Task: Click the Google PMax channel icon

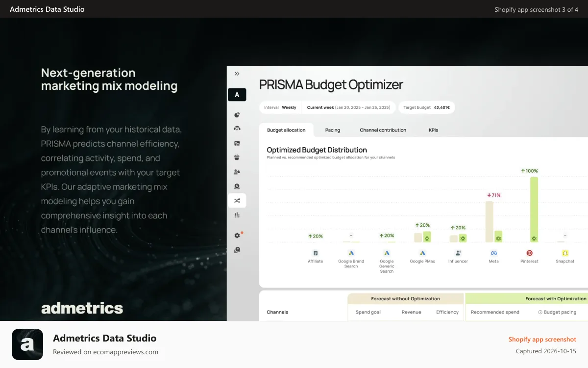Action: pyautogui.click(x=422, y=253)
